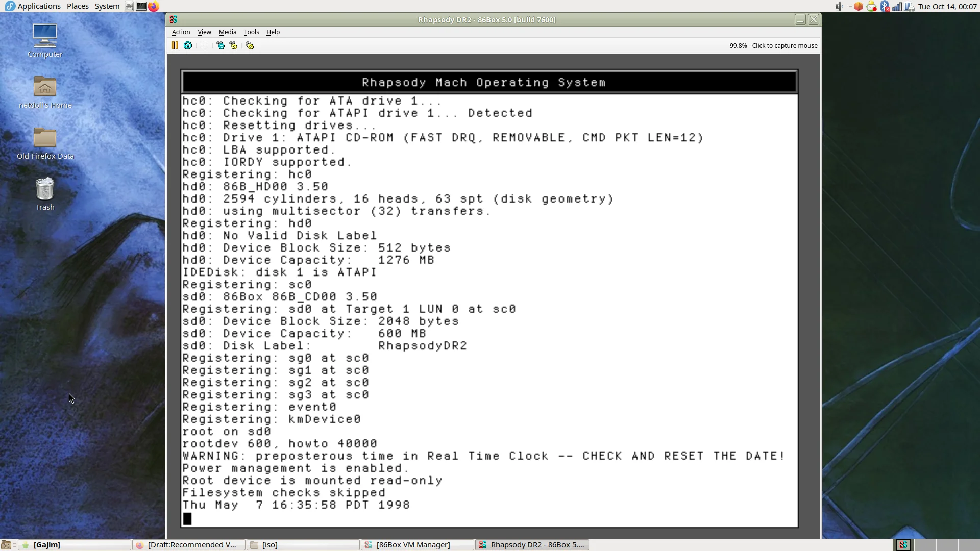Switch to Draft:Recommended Firefox taskbar window

pyautogui.click(x=189, y=545)
